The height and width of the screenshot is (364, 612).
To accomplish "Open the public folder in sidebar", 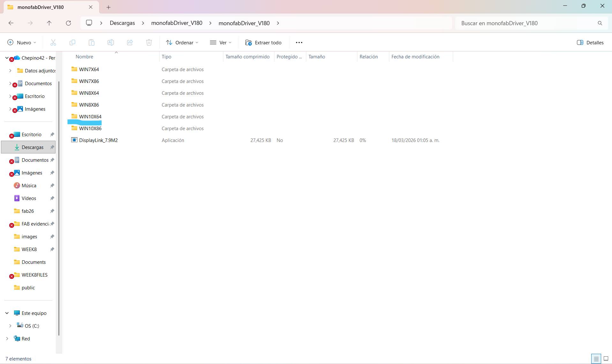I will point(28,288).
